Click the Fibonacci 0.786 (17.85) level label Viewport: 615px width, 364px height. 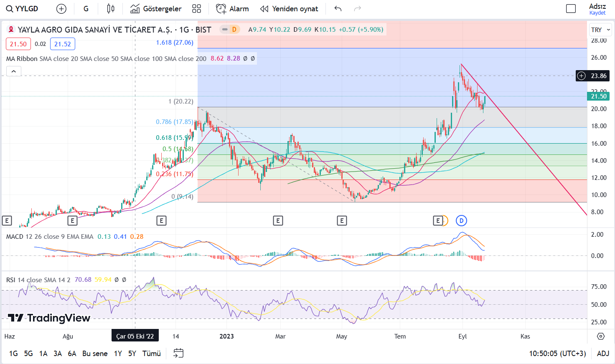pyautogui.click(x=175, y=122)
